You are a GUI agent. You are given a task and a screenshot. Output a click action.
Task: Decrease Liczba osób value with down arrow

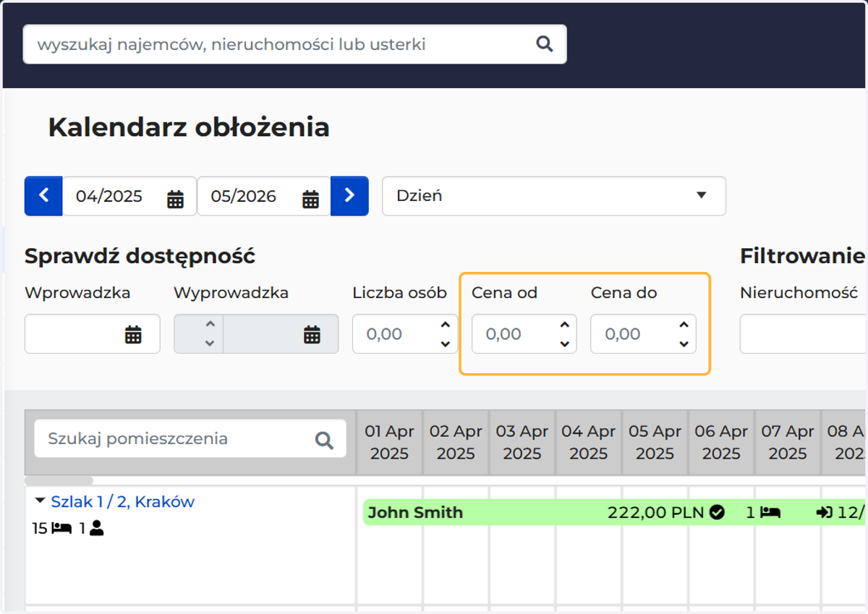(x=446, y=344)
